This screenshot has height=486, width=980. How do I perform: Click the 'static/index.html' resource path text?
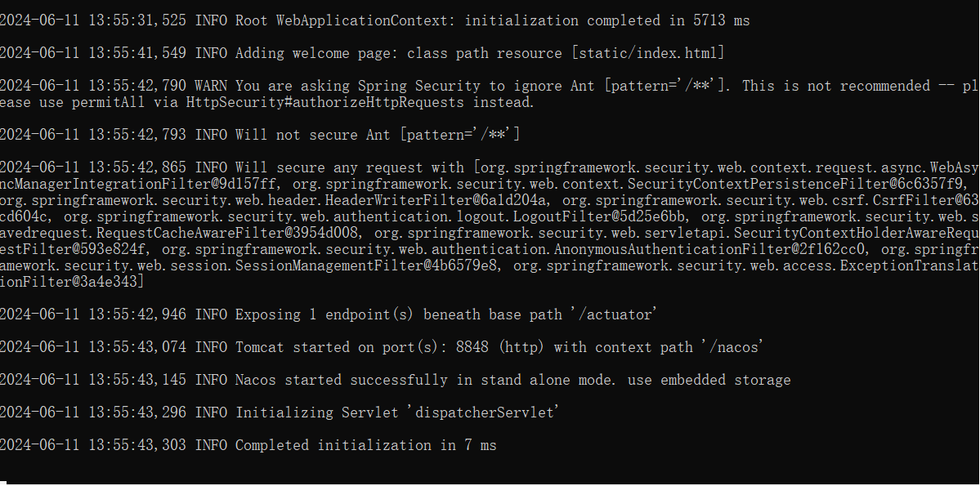coord(647,53)
